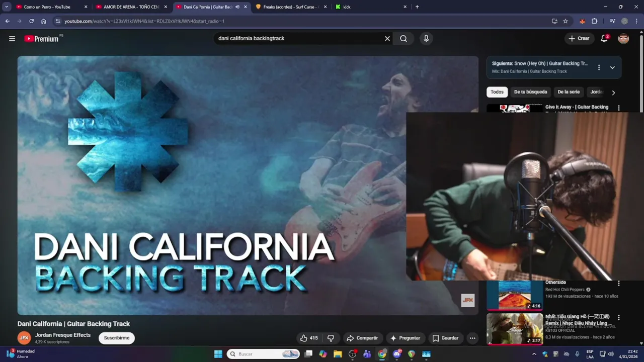The width and height of the screenshot is (644, 362).
Task: Open the Mix playlist options three-dot menu
Action: click(x=599, y=67)
